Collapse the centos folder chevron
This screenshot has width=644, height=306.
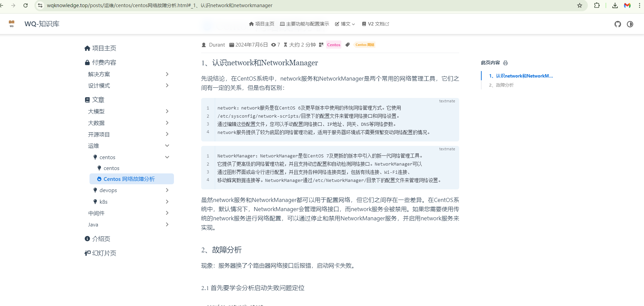click(x=167, y=157)
